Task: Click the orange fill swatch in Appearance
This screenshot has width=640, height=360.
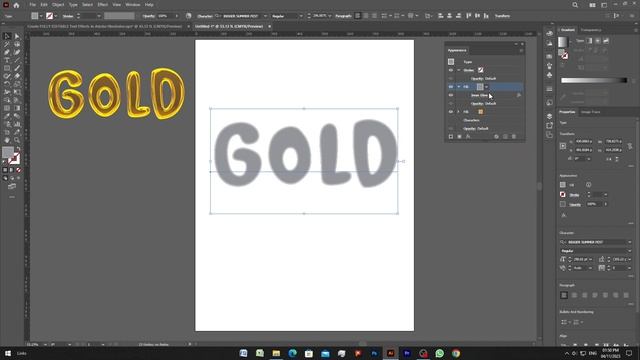Action: [x=480, y=111]
